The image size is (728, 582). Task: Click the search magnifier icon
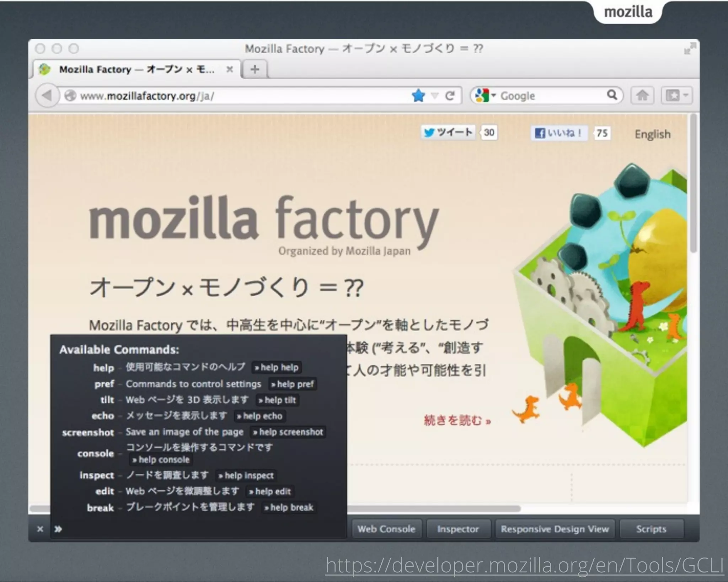(x=612, y=95)
